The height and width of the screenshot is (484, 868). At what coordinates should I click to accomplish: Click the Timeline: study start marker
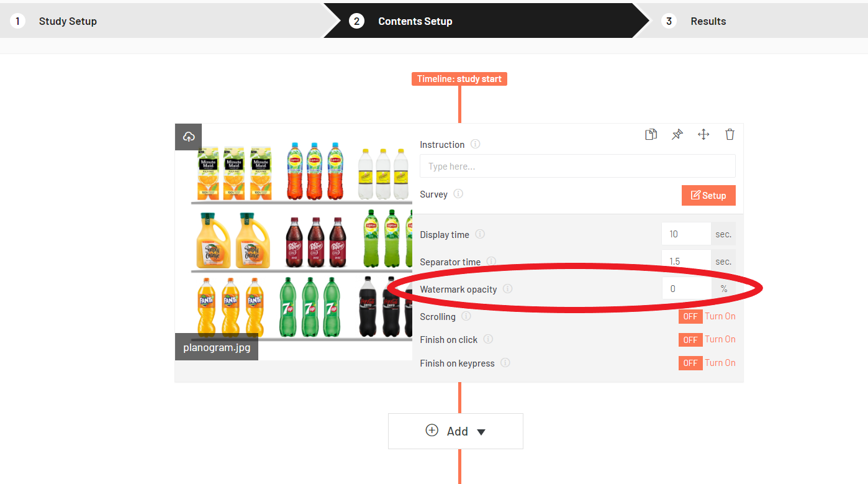(459, 79)
